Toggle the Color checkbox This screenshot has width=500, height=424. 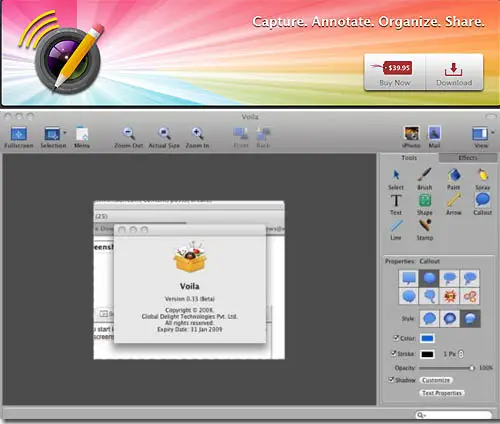[396, 338]
